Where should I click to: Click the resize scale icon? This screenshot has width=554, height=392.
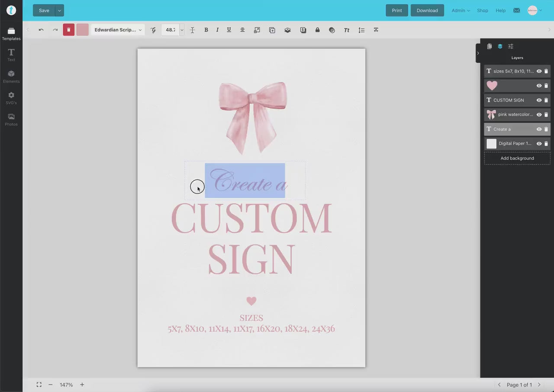(x=257, y=30)
